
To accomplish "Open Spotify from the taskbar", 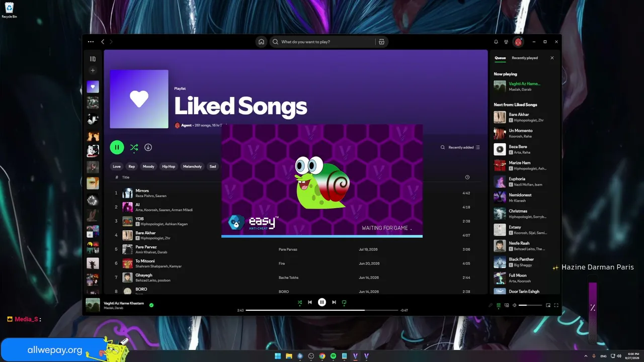I will pyautogui.click(x=333, y=356).
